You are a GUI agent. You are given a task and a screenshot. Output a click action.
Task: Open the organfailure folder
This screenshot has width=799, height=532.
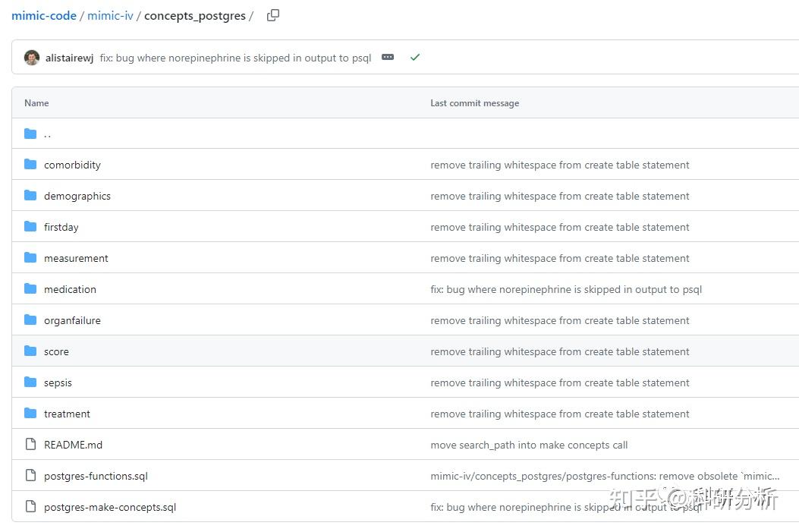pyautogui.click(x=72, y=320)
